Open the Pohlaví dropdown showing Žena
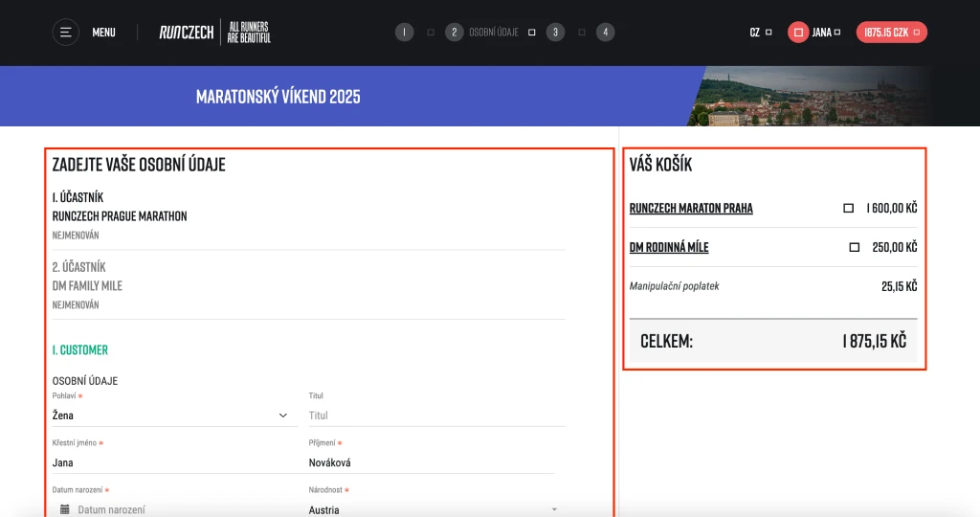The image size is (980, 517). tap(174, 416)
